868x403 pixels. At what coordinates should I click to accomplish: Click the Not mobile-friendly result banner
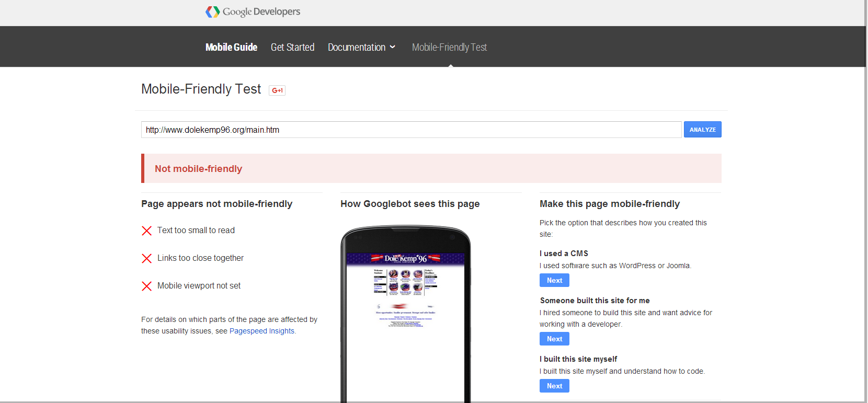click(431, 168)
